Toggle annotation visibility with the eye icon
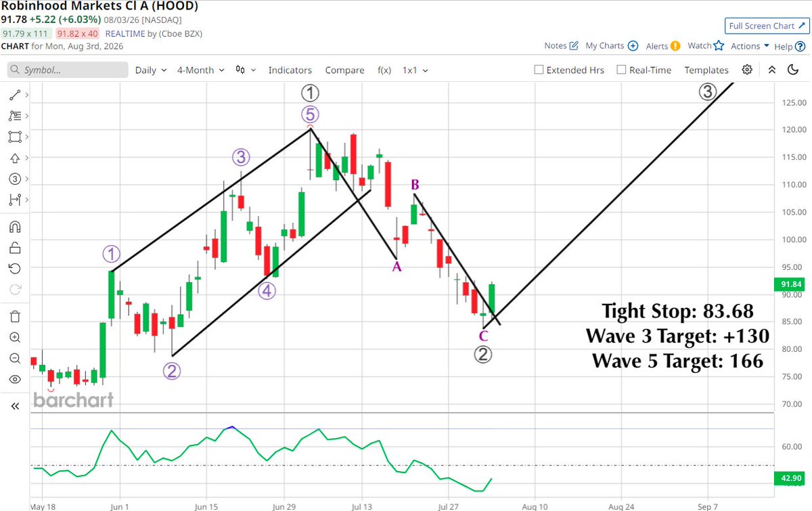The image size is (812, 511). tap(15, 379)
